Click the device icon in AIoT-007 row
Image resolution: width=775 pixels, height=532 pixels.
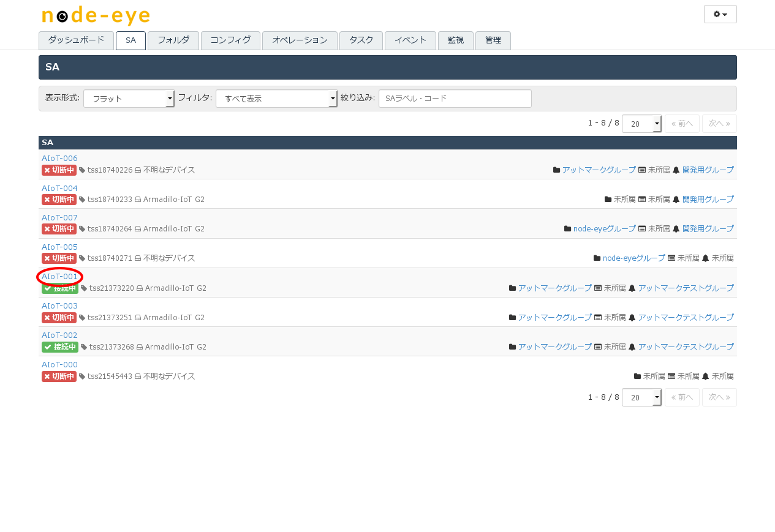(138, 229)
